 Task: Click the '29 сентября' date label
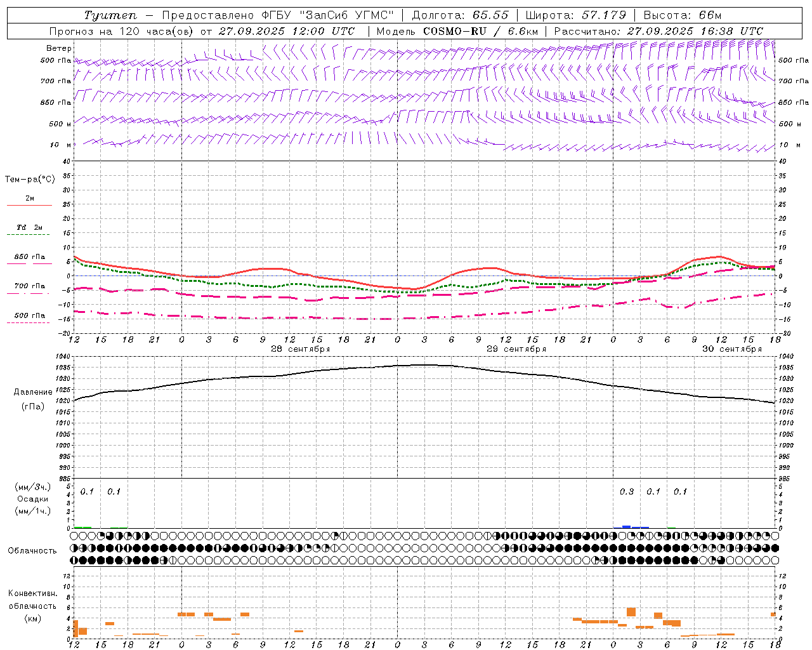[516, 349]
